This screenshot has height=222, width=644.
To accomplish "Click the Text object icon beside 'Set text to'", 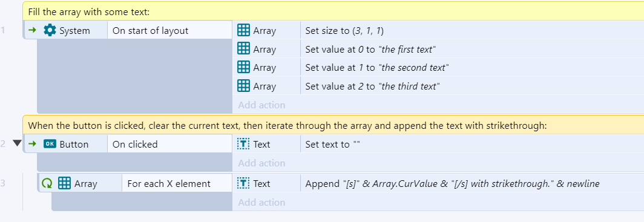I will tap(243, 144).
